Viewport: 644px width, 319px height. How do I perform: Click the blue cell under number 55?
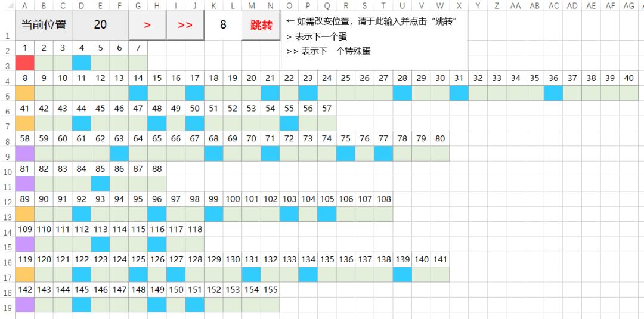(x=289, y=123)
